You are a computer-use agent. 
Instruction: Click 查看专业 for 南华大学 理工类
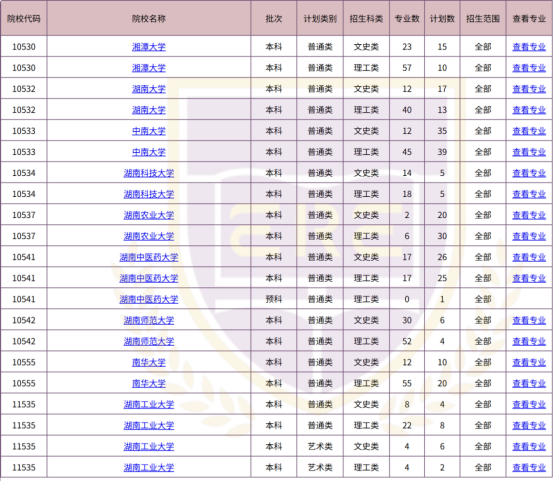pos(529,383)
